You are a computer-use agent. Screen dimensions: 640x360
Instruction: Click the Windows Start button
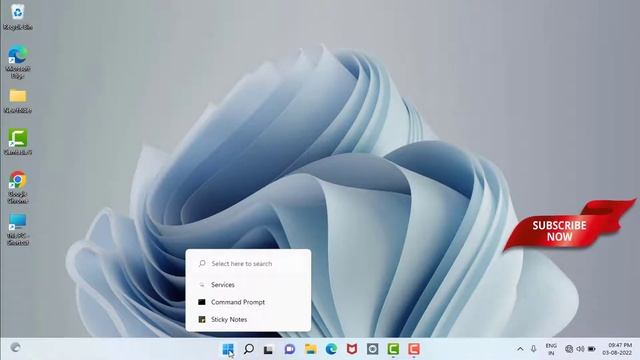pos(228,349)
